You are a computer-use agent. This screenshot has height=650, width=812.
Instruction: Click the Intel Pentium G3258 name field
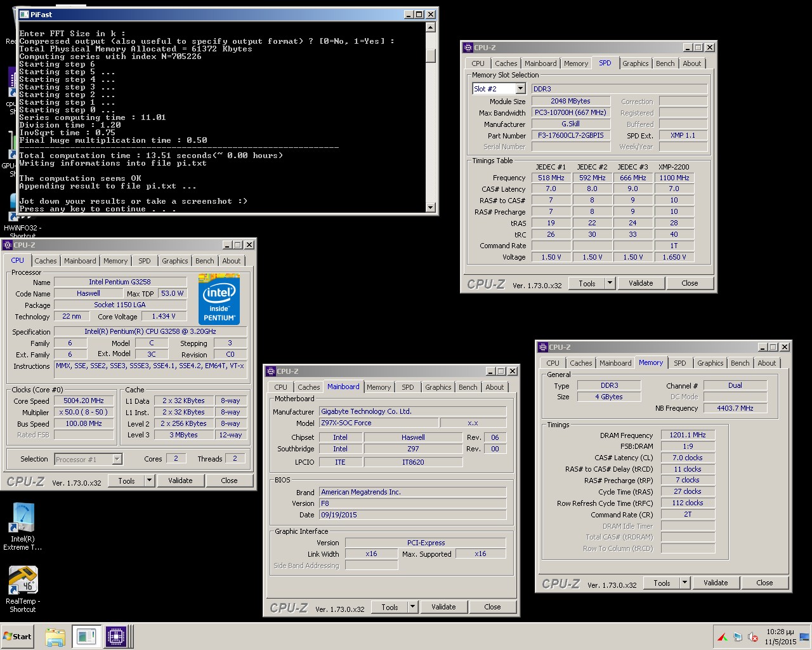coord(120,282)
